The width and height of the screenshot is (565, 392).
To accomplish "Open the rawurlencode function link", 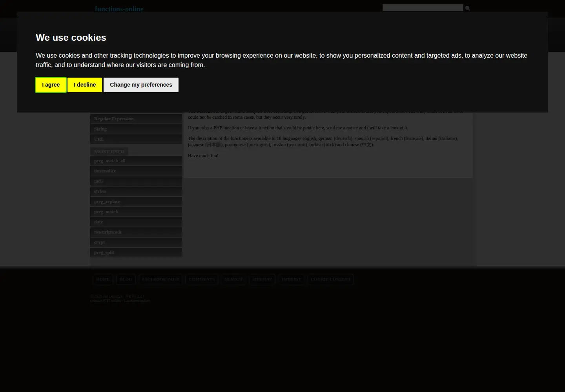I will tap(136, 232).
